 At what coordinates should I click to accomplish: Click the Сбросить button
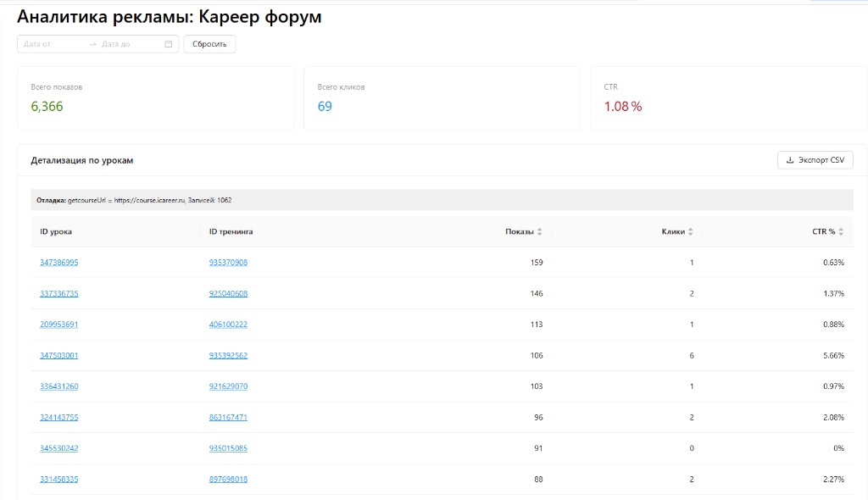[x=210, y=44]
